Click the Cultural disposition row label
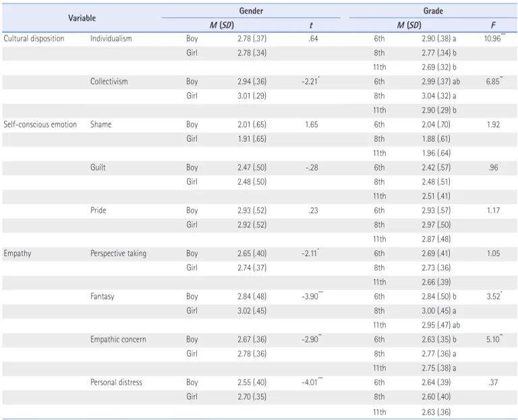 (x=34, y=38)
